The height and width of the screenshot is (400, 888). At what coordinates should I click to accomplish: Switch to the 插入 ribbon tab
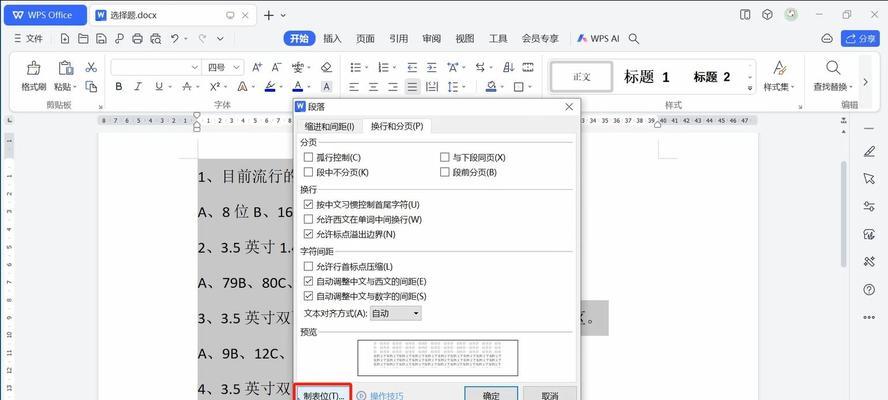tap(332, 39)
